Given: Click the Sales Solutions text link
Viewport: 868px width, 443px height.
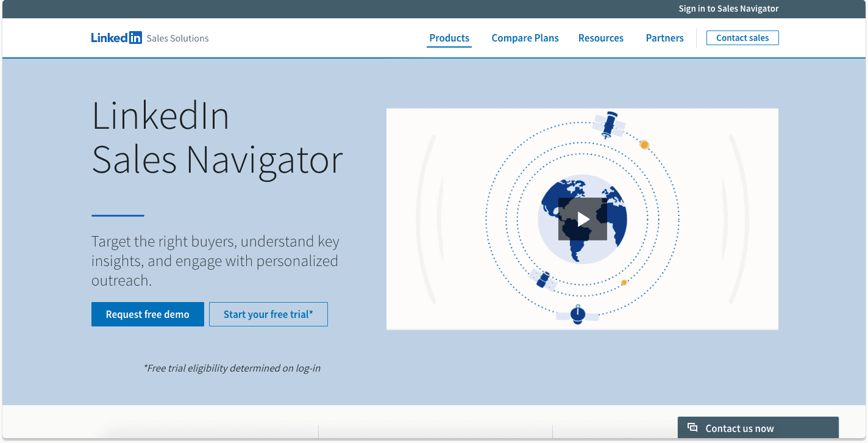Looking at the screenshot, I should tap(177, 38).
